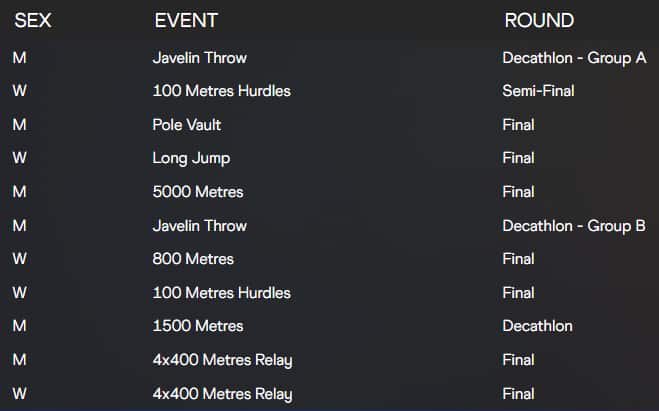Click Final in the Pole Vault row
This screenshot has width=659, height=411.
[x=518, y=125]
